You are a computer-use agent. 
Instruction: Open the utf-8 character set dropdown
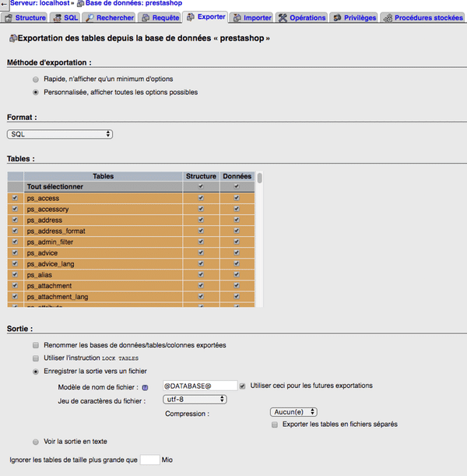pos(195,400)
